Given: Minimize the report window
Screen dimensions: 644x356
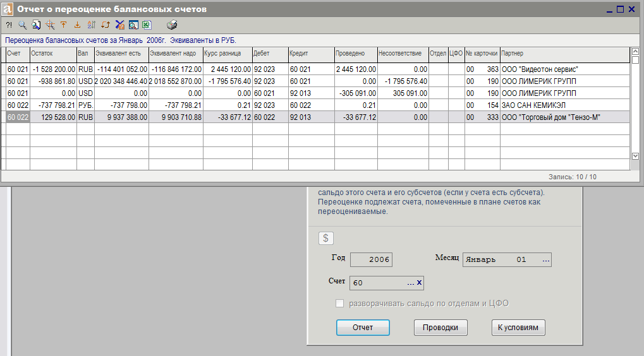Looking at the screenshot, I should 610,9.
